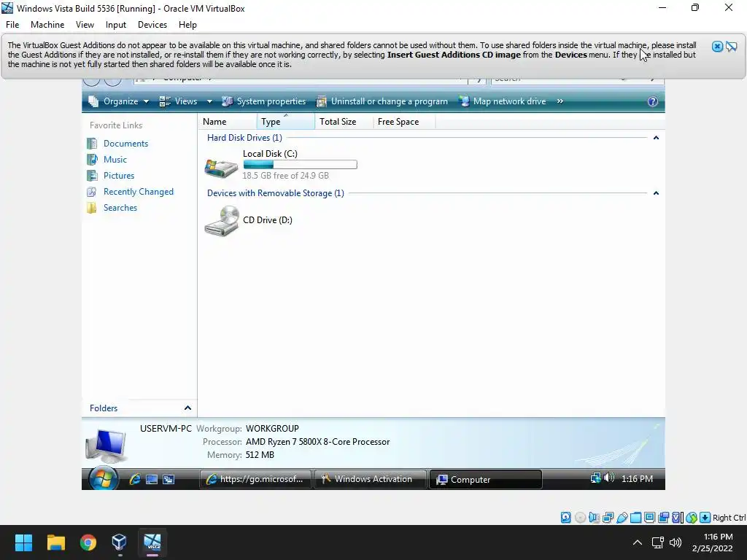Click the host volume tray icon
Screen dimensions: 747x560
click(676, 542)
